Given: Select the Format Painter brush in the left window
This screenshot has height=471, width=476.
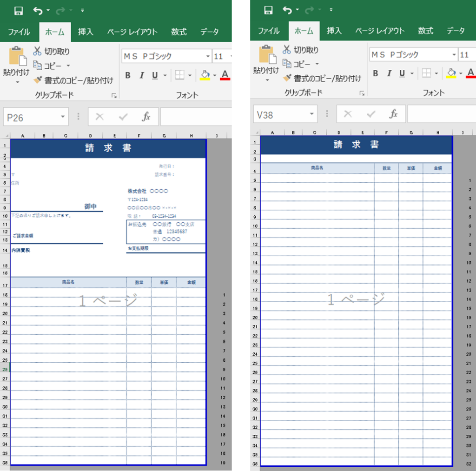Looking at the screenshot, I should point(38,80).
